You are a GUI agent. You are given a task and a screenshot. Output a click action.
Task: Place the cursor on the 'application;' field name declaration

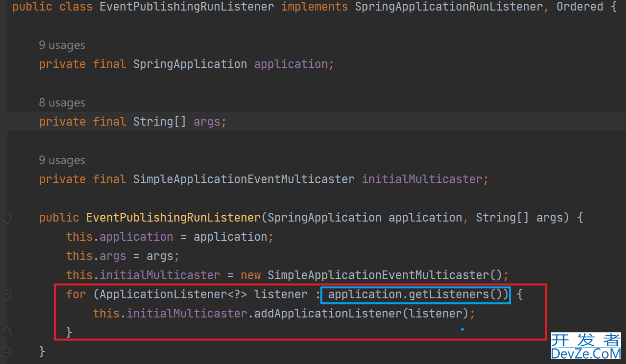[x=294, y=64]
